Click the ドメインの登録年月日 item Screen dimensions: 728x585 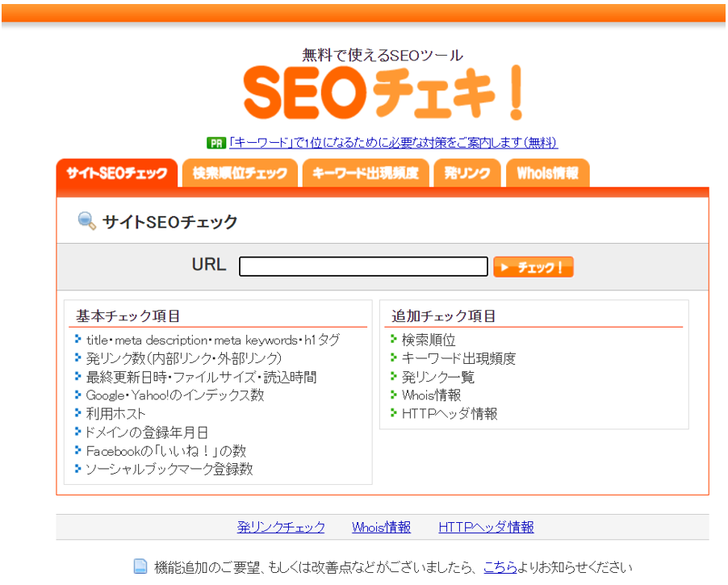(x=146, y=432)
